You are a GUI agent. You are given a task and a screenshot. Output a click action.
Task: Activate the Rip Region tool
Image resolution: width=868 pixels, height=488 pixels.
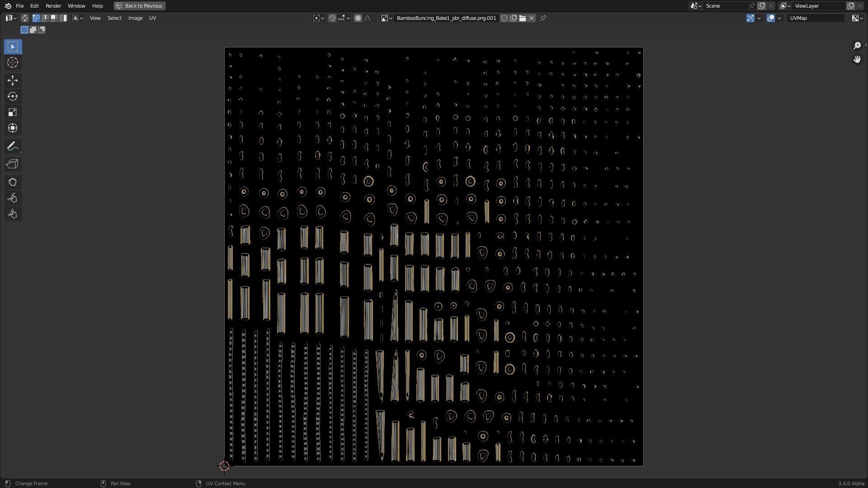tap(13, 164)
